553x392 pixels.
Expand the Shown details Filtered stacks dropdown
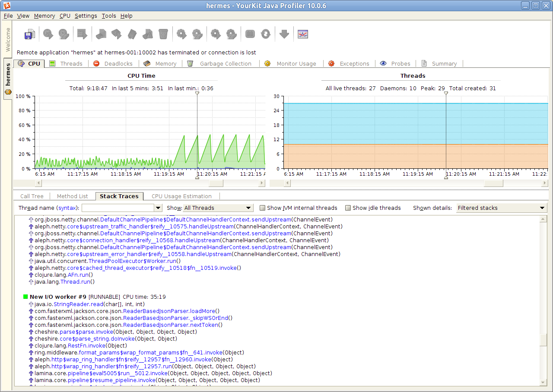click(x=501, y=208)
